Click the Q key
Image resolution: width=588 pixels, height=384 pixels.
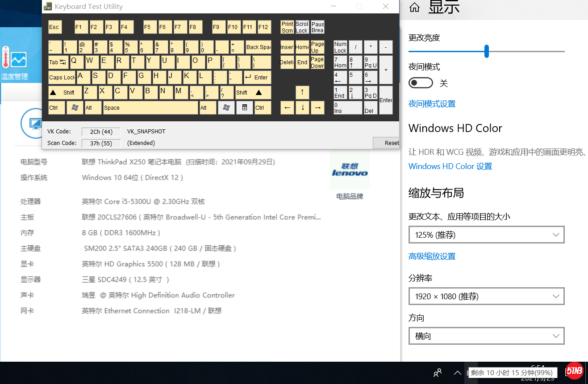pos(76,62)
